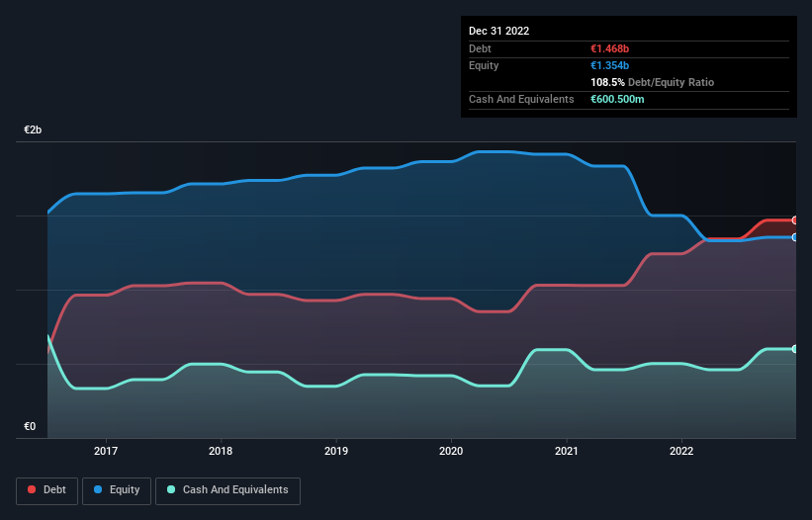The height and width of the screenshot is (520, 812).
Task: Click the €1.354b equity value
Action: pyautogui.click(x=609, y=65)
